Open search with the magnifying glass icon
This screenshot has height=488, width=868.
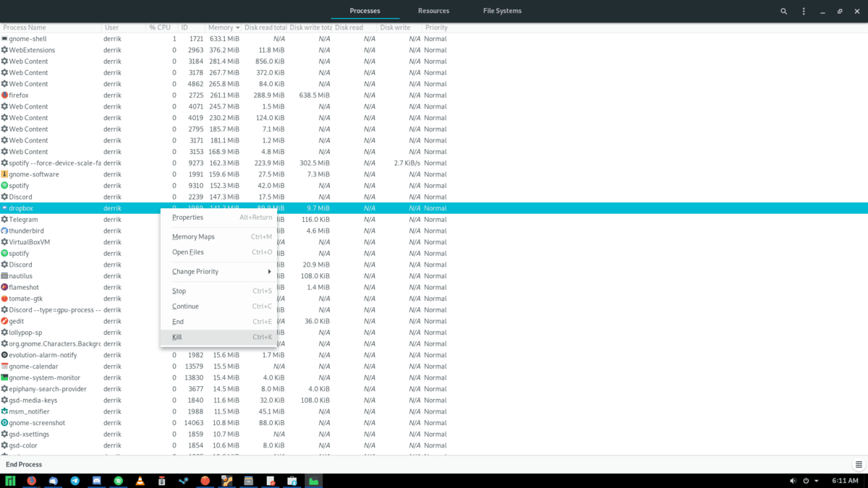(x=783, y=11)
